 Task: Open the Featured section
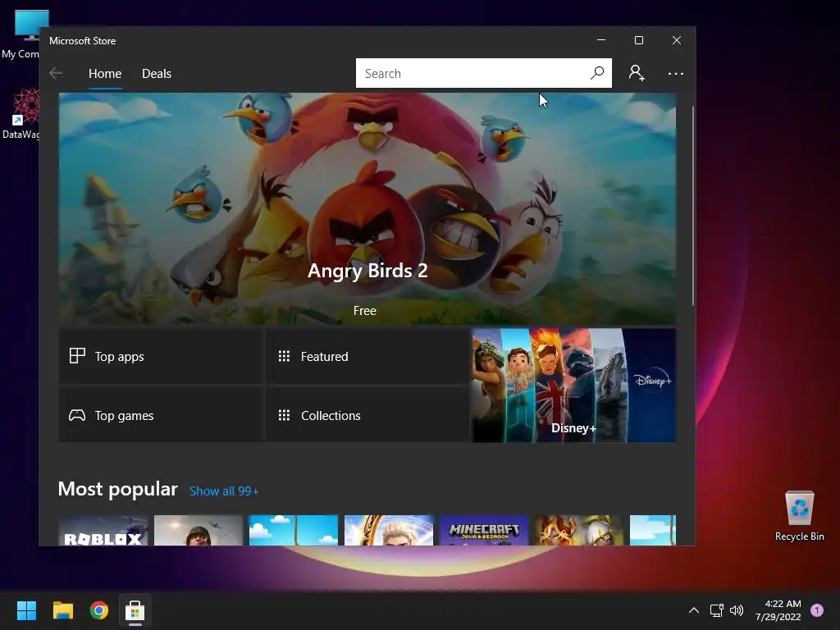tap(367, 356)
